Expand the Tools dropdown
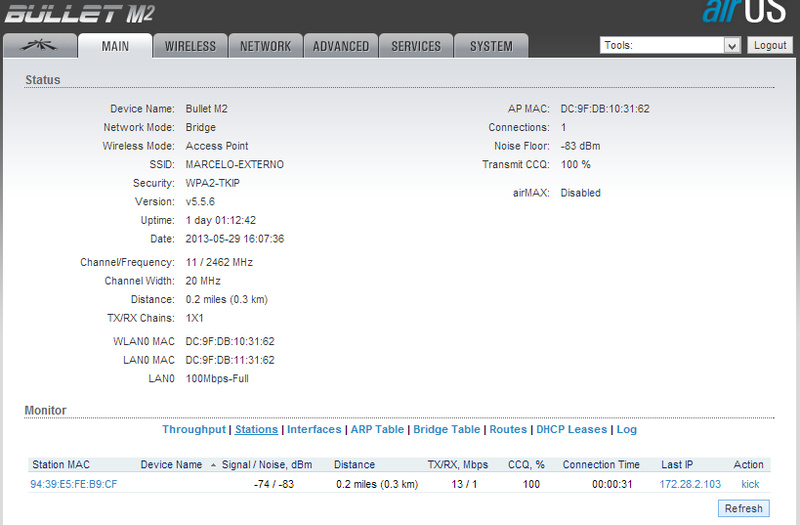Screen dimensions: 800x525 (x=670, y=45)
